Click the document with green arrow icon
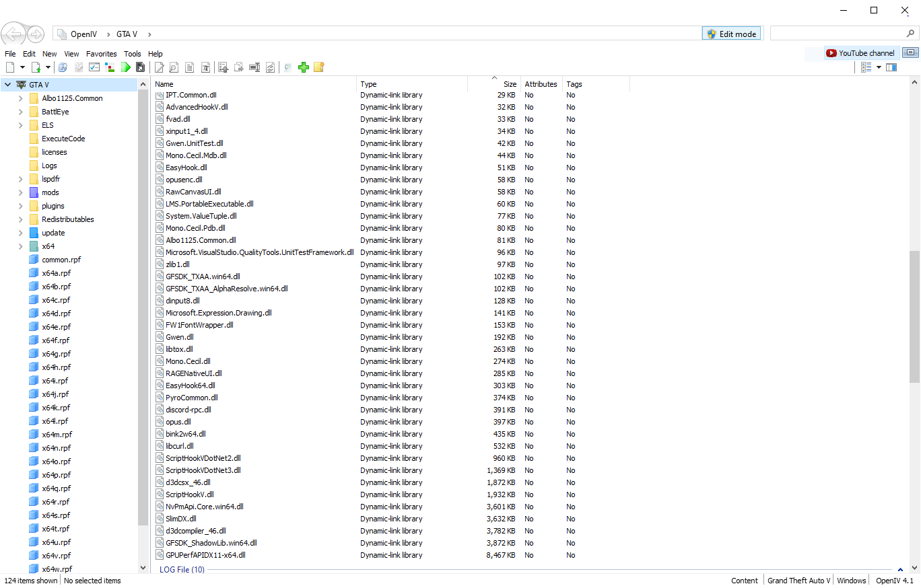 pos(36,67)
